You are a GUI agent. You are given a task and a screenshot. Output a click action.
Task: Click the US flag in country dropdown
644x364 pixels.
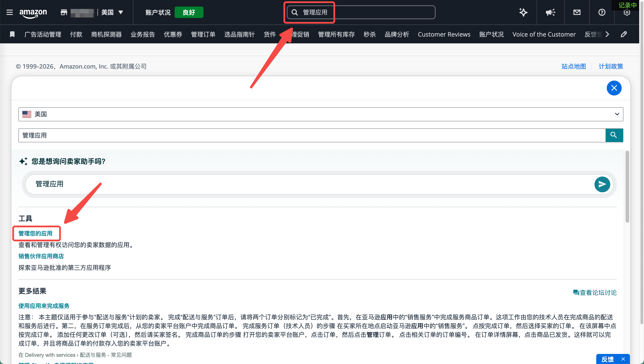27,114
